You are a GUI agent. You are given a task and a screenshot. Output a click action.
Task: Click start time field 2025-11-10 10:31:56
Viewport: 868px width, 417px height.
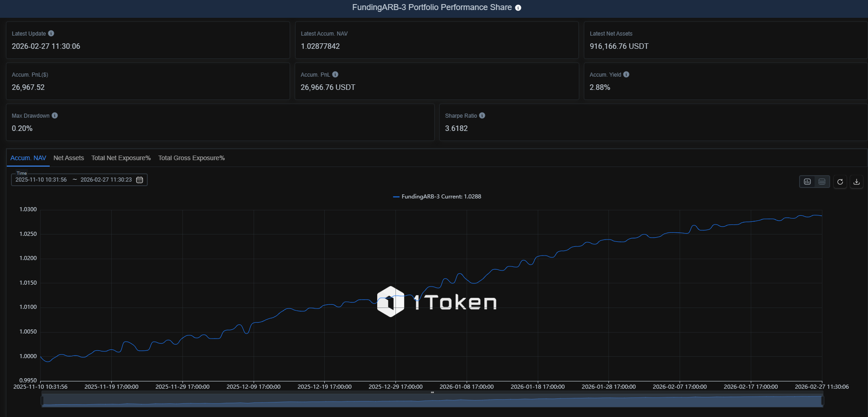click(41, 180)
